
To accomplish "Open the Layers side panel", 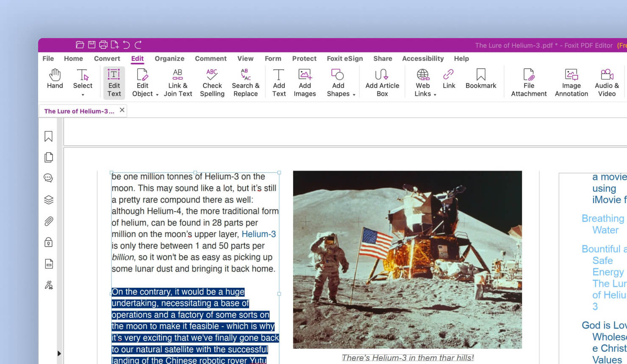I will [x=49, y=200].
